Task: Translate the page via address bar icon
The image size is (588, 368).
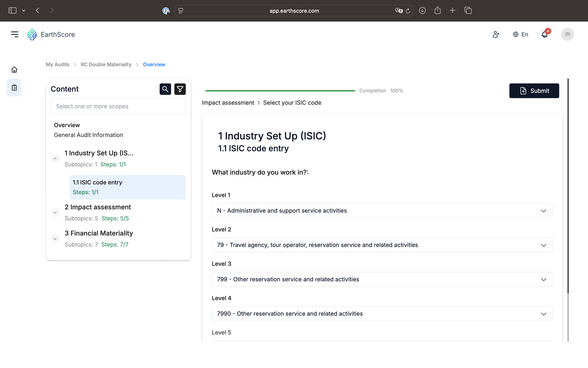Action: coord(399,11)
